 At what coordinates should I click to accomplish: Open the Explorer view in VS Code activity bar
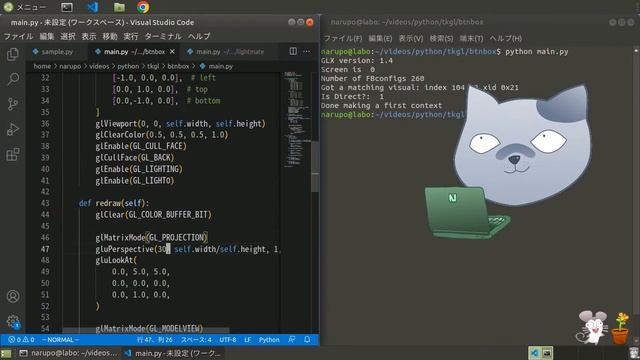click(13, 54)
